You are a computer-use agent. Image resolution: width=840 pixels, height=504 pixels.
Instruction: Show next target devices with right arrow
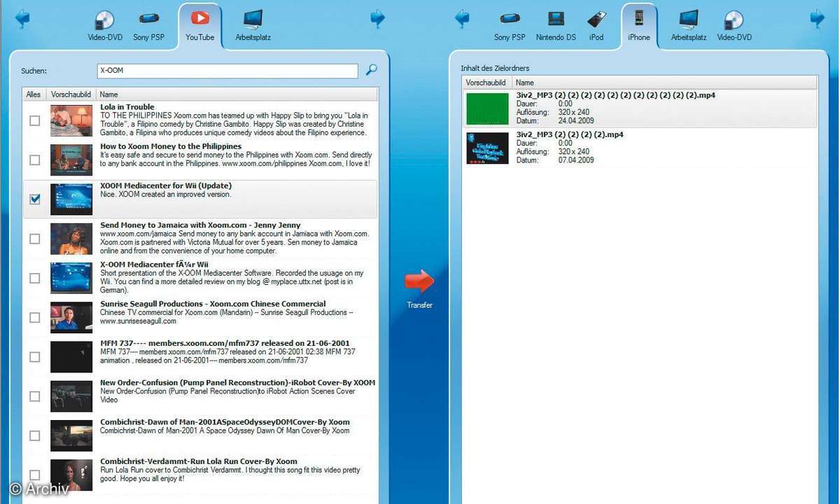coord(818,18)
